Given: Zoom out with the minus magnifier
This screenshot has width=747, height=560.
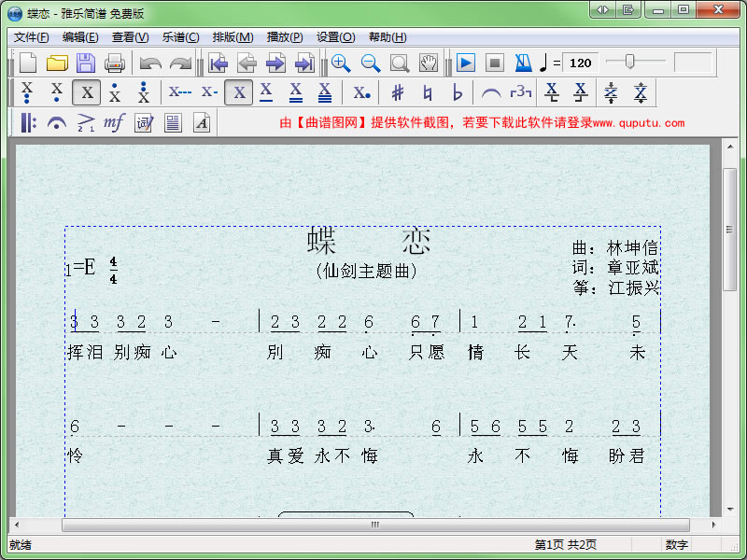Looking at the screenshot, I should click(x=371, y=63).
